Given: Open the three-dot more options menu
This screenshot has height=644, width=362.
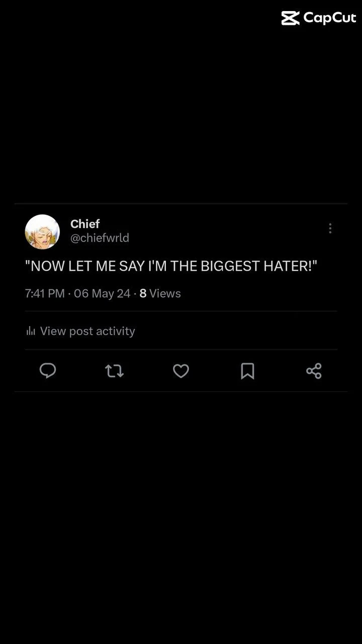Looking at the screenshot, I should coord(330,228).
